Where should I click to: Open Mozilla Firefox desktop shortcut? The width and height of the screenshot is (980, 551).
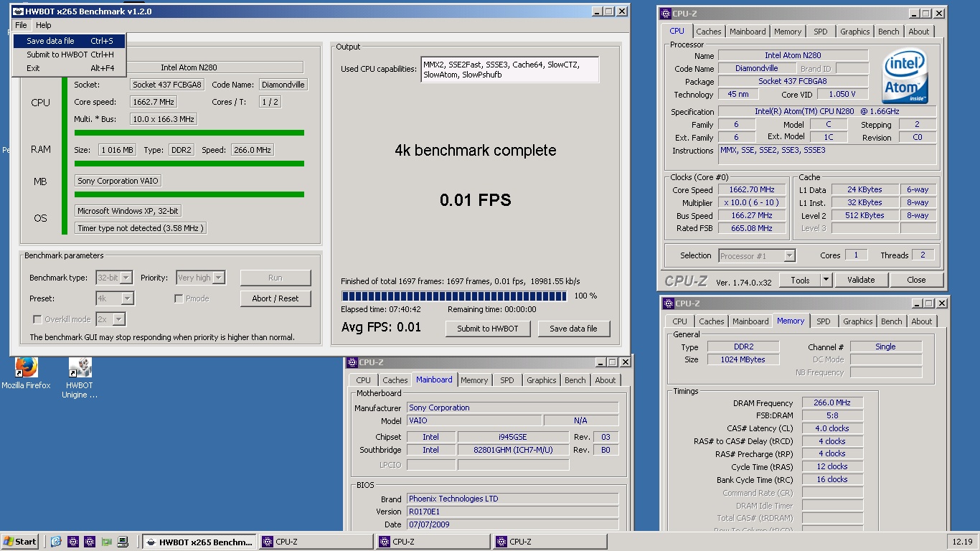point(26,373)
